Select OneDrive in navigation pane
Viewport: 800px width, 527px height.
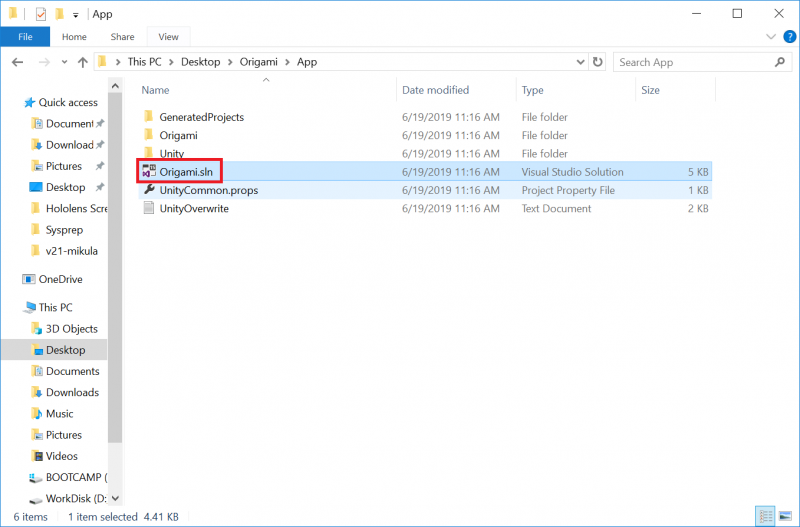click(x=60, y=279)
